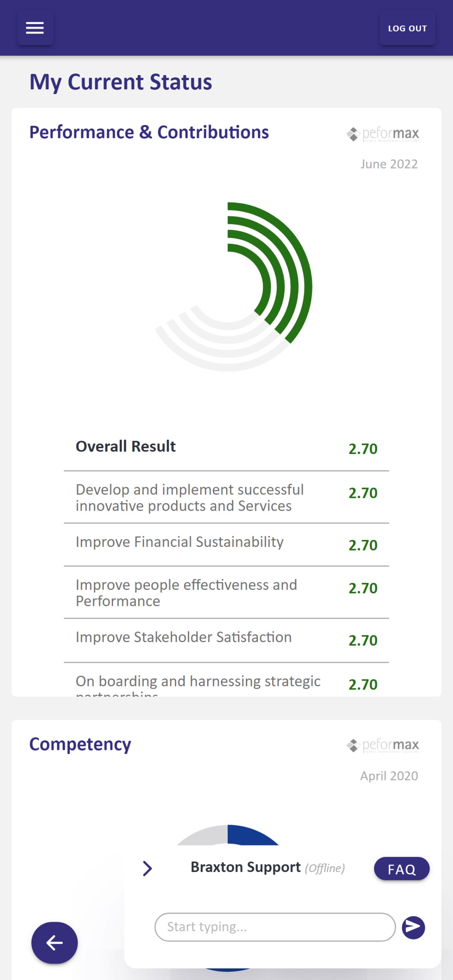453x980 pixels.
Task: Click the Competency section heading
Action: coord(80,744)
